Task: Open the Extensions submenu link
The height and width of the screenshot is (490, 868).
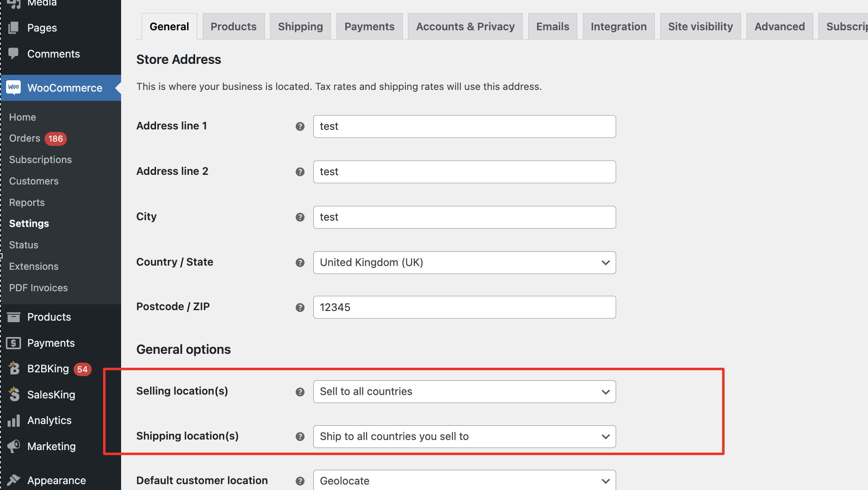Action: tap(34, 266)
